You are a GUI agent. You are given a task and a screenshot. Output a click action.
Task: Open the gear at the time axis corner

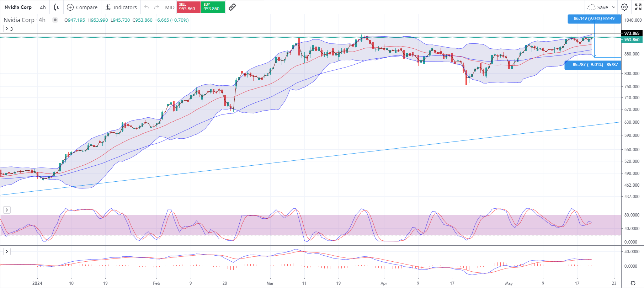[633, 283]
